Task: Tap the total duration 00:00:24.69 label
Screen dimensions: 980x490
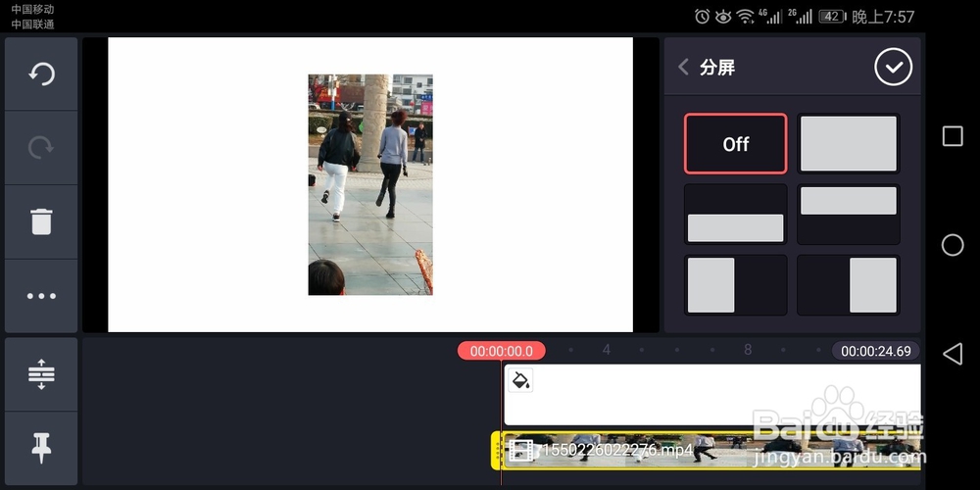Action: click(x=875, y=351)
